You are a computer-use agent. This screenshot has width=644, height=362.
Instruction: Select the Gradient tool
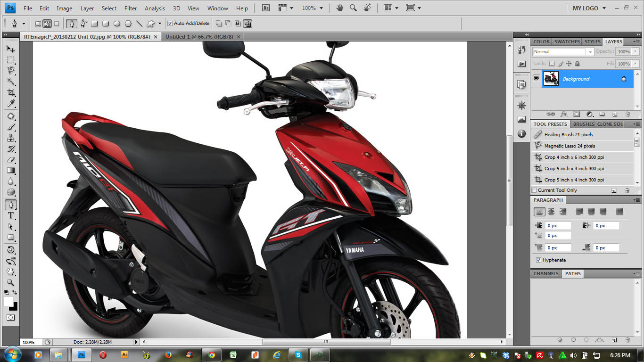point(10,171)
